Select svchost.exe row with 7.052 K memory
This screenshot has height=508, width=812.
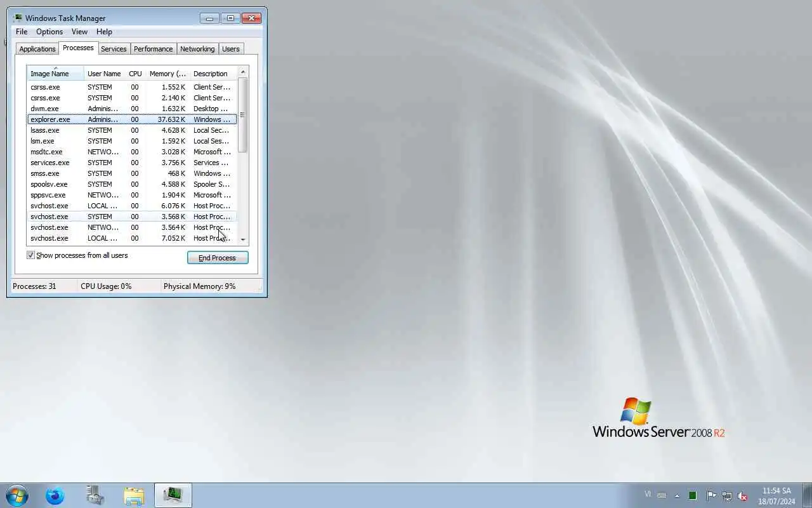(x=132, y=238)
